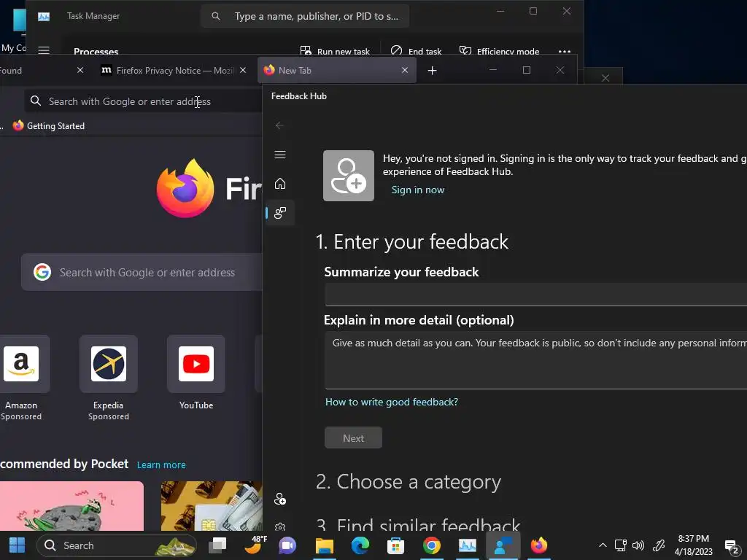The width and height of the screenshot is (747, 560).
Task: Click Run new task in Task Manager
Action: [335, 51]
